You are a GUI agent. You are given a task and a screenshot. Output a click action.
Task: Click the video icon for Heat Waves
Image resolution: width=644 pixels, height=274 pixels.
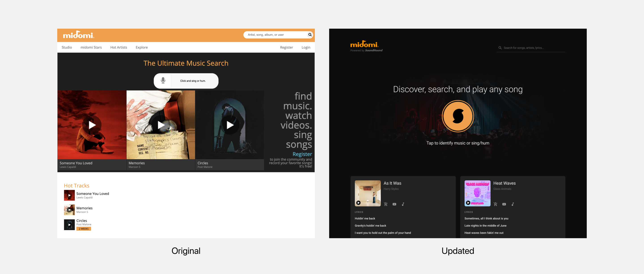click(504, 204)
